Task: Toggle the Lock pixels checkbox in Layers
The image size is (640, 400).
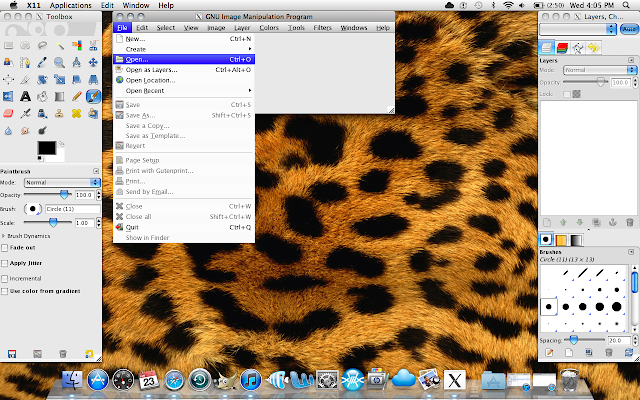Action: click(x=567, y=94)
